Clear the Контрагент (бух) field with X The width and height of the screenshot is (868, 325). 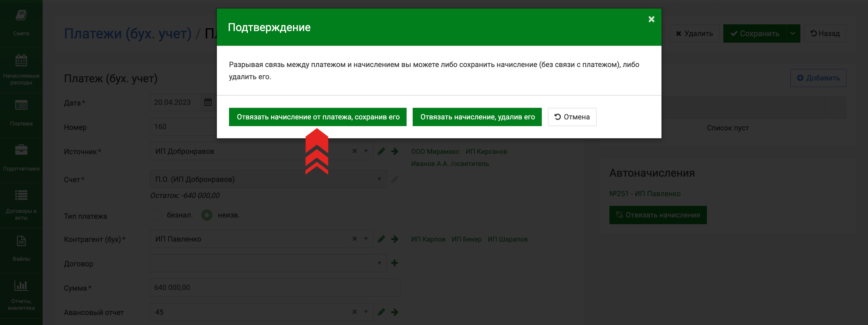point(355,239)
